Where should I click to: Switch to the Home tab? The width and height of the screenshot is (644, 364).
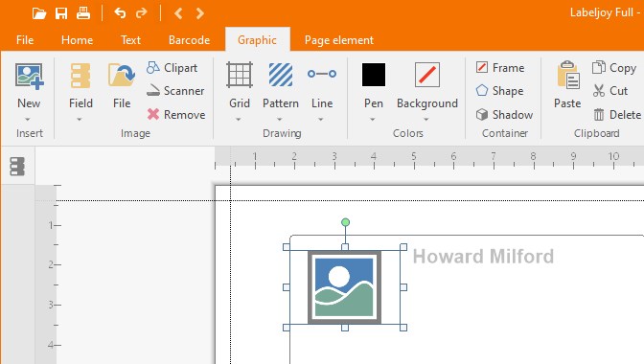(77, 40)
